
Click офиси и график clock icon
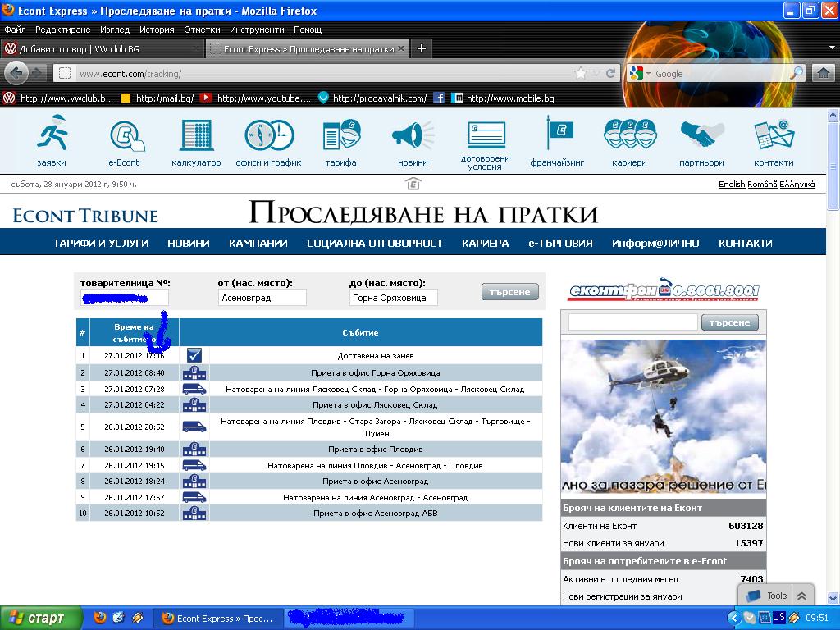point(268,135)
